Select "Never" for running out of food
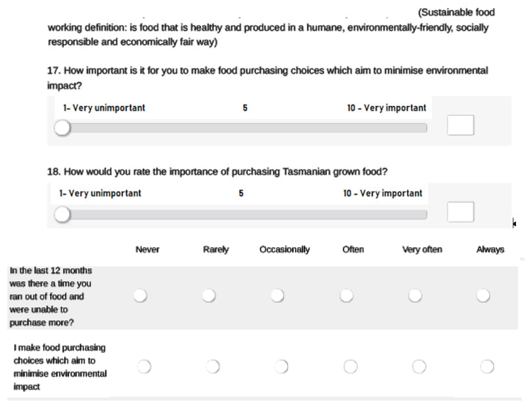532x408 pixels. pyautogui.click(x=140, y=295)
